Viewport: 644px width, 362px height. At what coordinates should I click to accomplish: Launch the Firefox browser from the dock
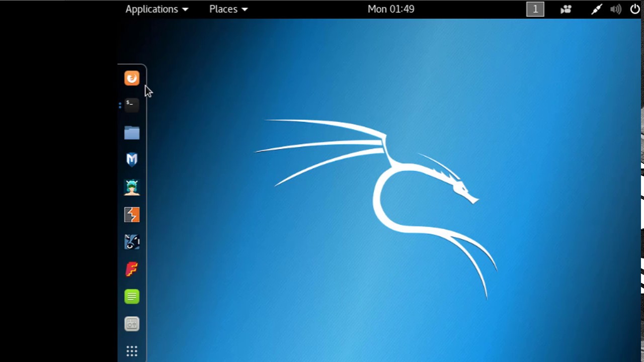coord(132,78)
